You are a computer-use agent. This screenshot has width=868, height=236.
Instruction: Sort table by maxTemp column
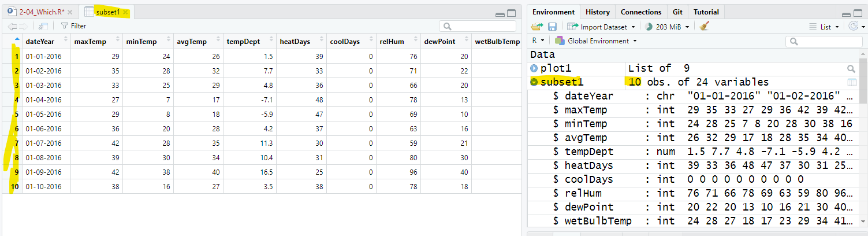(x=97, y=41)
